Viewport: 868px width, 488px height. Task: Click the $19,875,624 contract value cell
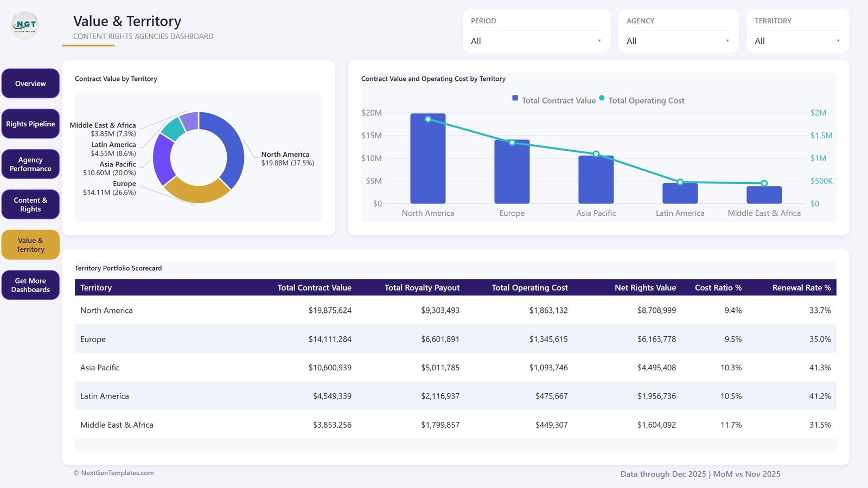point(330,310)
